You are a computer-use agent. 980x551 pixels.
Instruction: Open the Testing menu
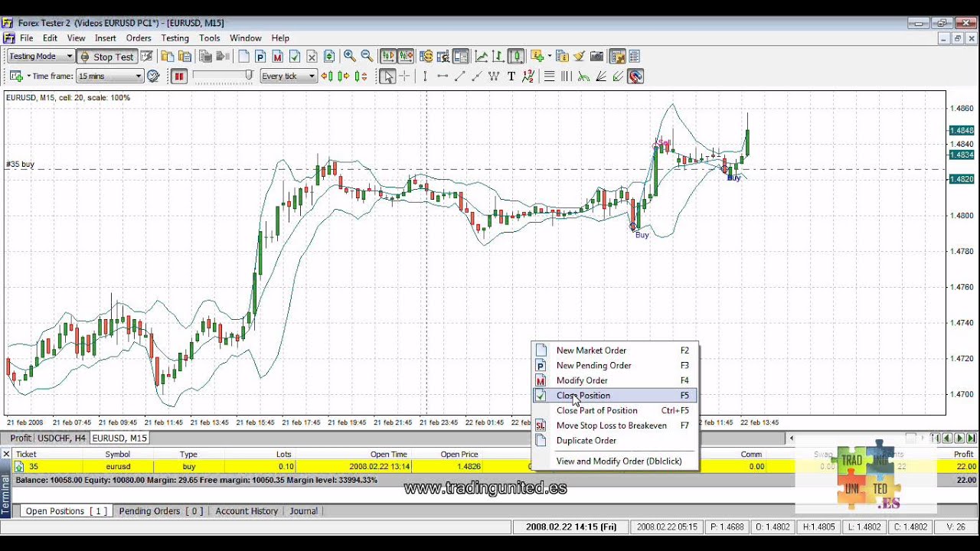[175, 38]
